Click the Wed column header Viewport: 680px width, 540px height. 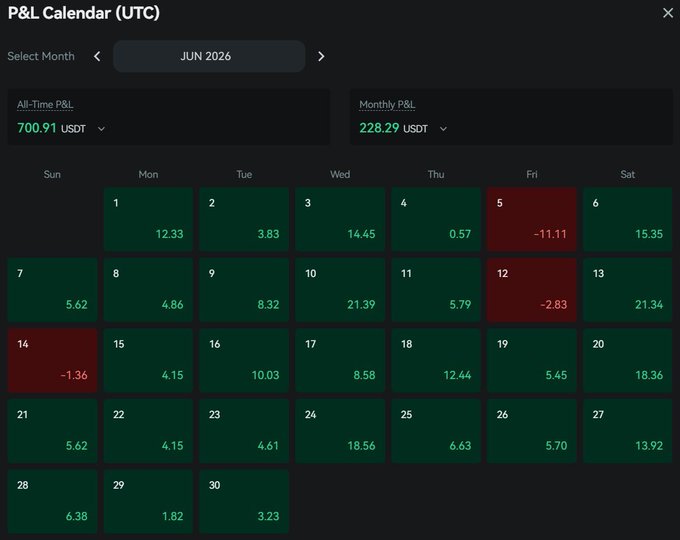coord(340,174)
